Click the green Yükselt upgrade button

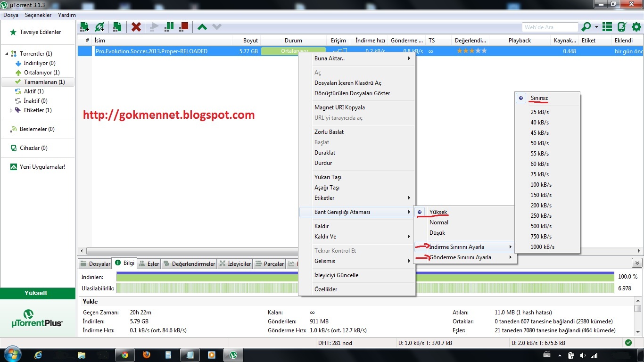point(38,293)
